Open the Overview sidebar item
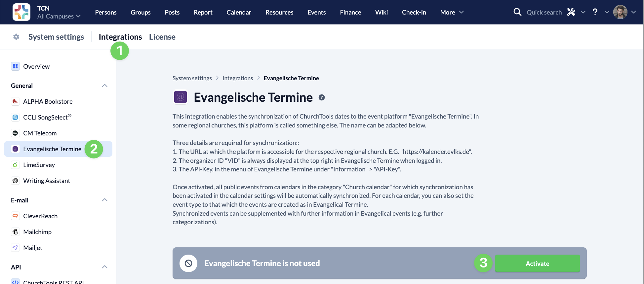The width and height of the screenshot is (644, 284). click(58, 66)
